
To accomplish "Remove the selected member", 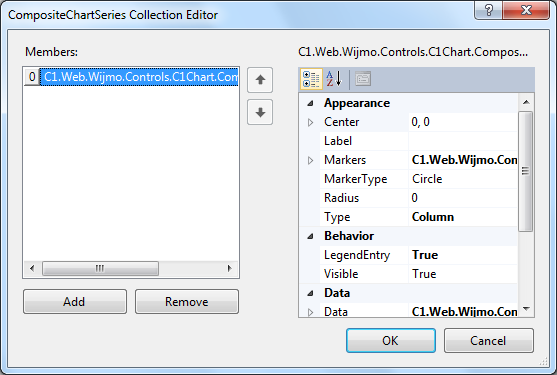I will tap(187, 301).
